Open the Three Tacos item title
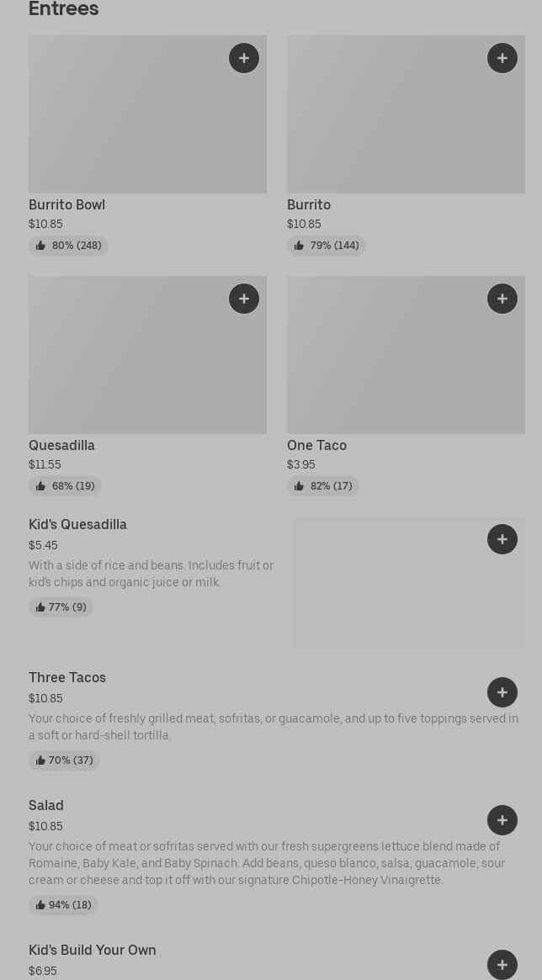542x980 pixels. [67, 678]
